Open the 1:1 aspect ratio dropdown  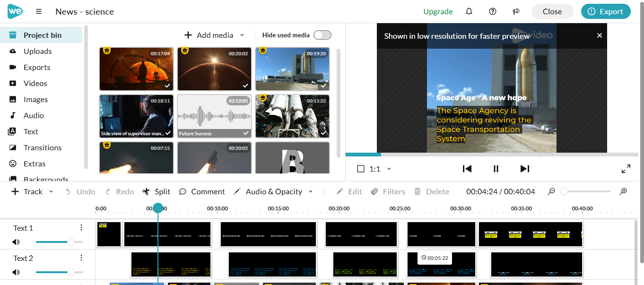coord(389,169)
